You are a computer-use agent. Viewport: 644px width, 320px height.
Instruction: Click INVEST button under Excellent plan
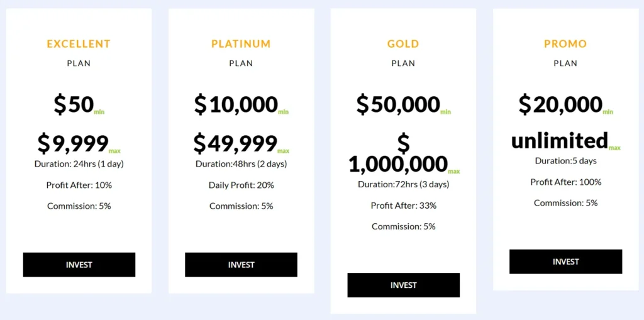coord(79,265)
